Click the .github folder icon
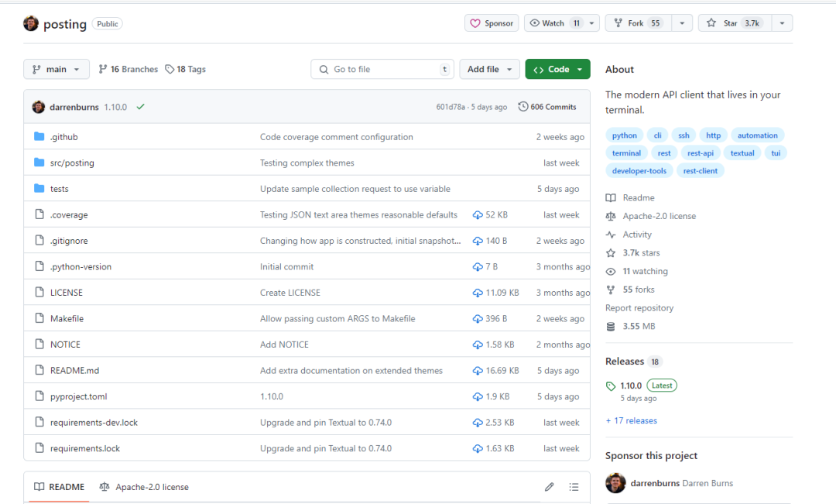This screenshot has height=504, width=836. point(39,137)
